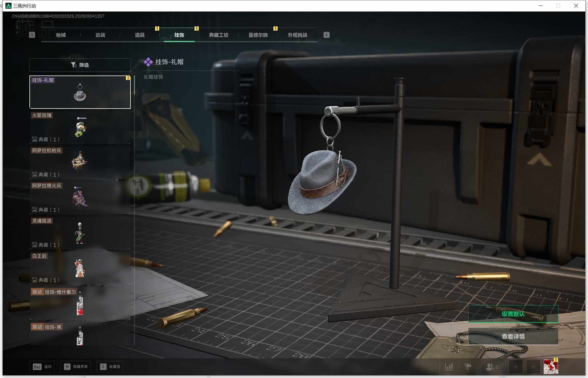Open 查看详情 for this charm
This screenshot has height=378, width=588.
point(513,336)
